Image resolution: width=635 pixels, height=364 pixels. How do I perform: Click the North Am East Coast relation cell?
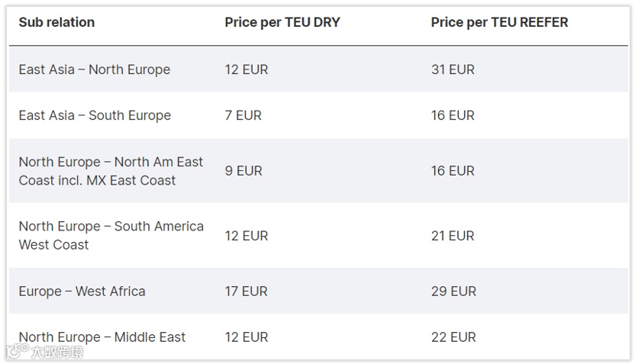111,171
